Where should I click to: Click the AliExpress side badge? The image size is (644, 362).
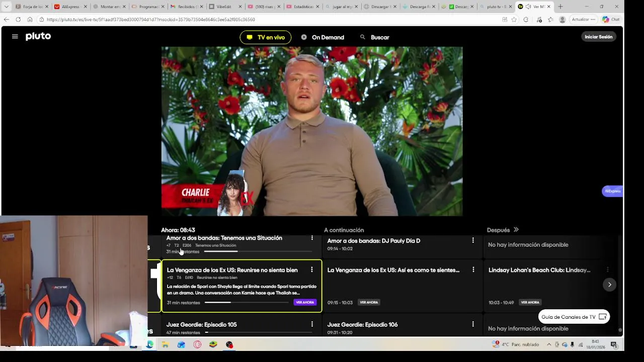click(612, 191)
